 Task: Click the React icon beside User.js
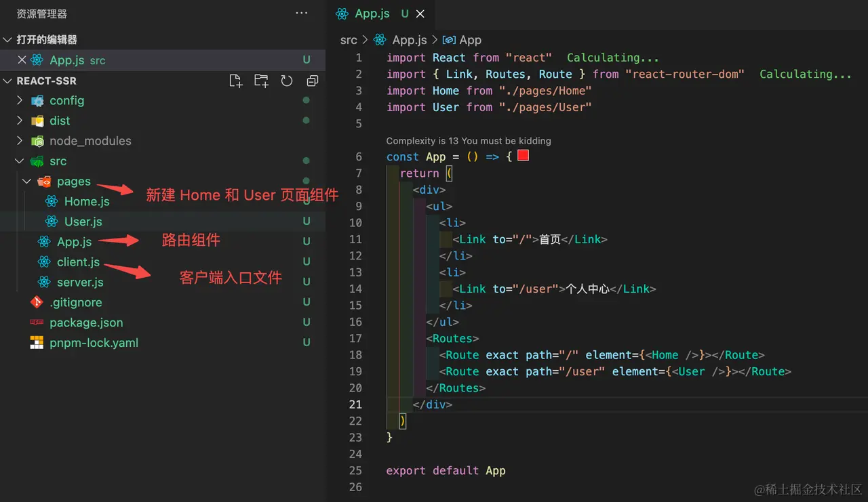pyautogui.click(x=52, y=222)
